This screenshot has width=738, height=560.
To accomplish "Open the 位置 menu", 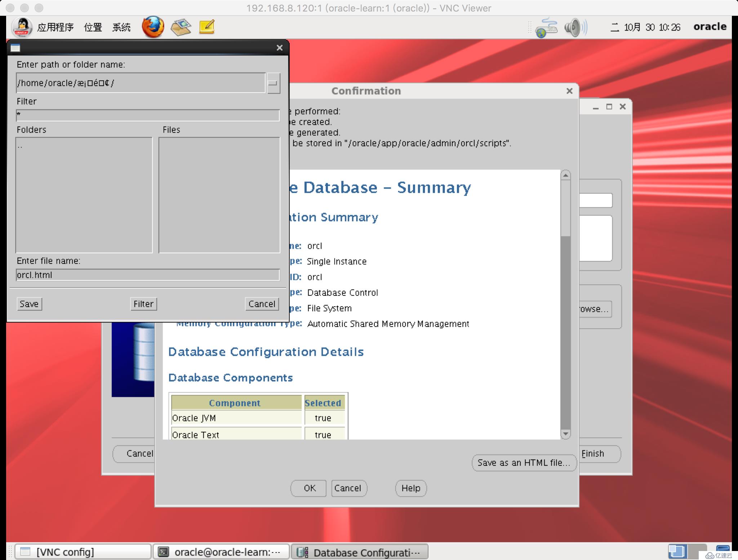I will (93, 27).
